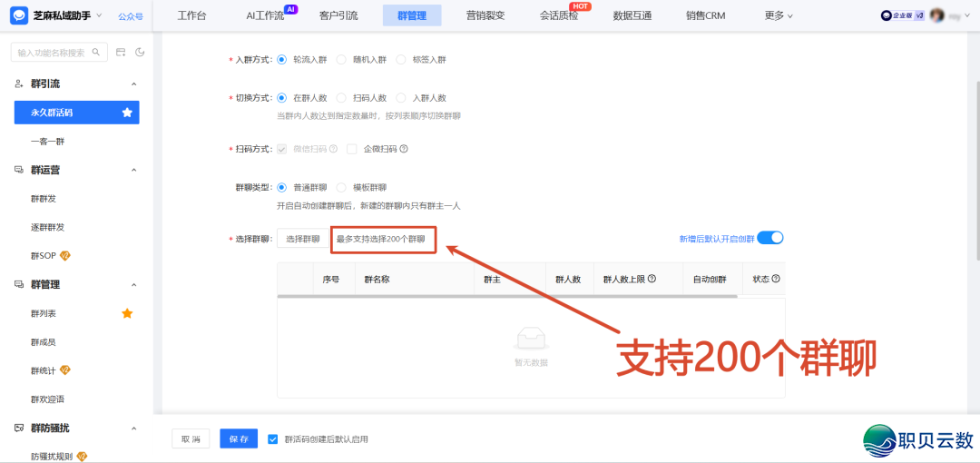
Task: Click the 取消 button
Action: [x=191, y=438]
